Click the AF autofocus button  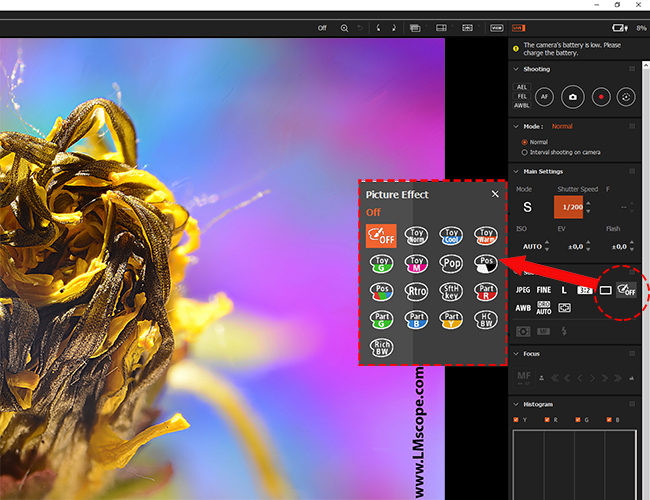544,97
